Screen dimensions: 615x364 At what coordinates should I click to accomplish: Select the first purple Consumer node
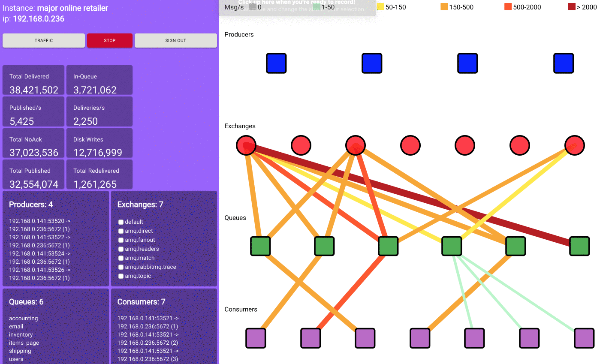pos(255,338)
